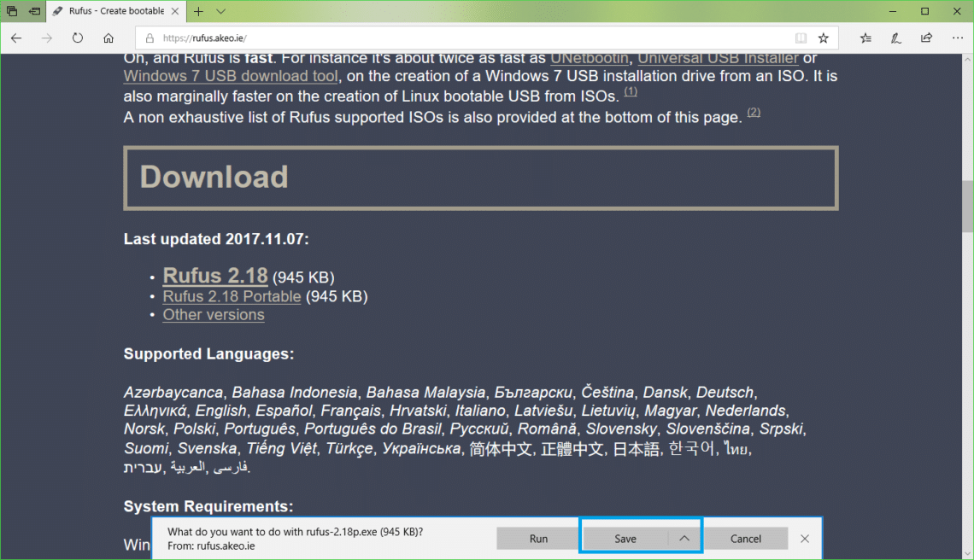The image size is (974, 560).
Task: Click the address bar URL field
Action: pos(461,38)
